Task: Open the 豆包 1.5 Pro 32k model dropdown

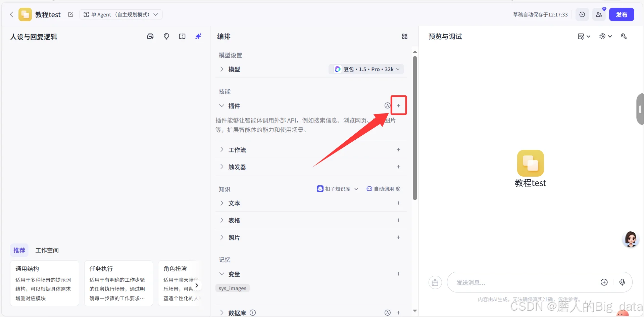Action: 366,69
